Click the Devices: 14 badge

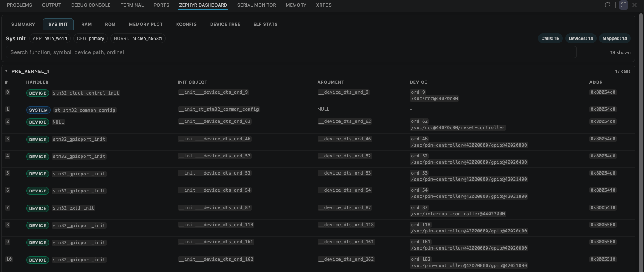coord(581,38)
